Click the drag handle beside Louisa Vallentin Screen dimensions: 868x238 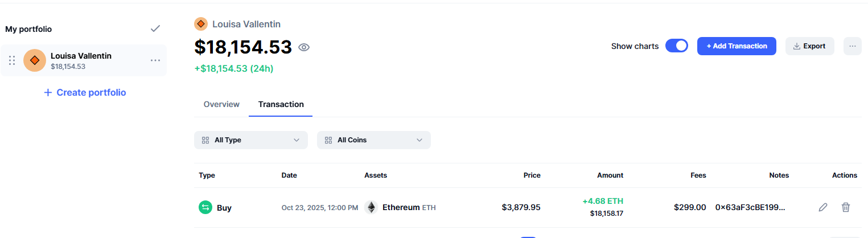(12, 60)
